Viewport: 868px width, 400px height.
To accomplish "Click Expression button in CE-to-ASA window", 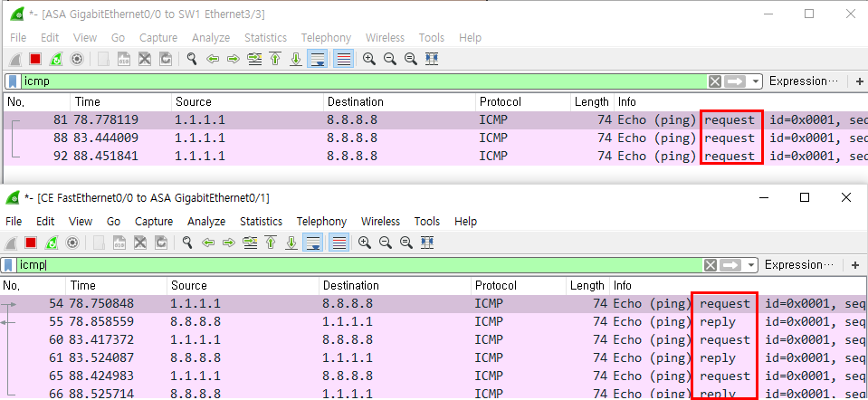I will click(x=799, y=265).
